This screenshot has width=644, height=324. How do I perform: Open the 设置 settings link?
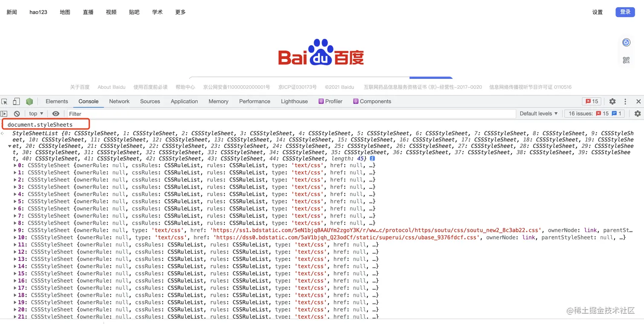[598, 12]
